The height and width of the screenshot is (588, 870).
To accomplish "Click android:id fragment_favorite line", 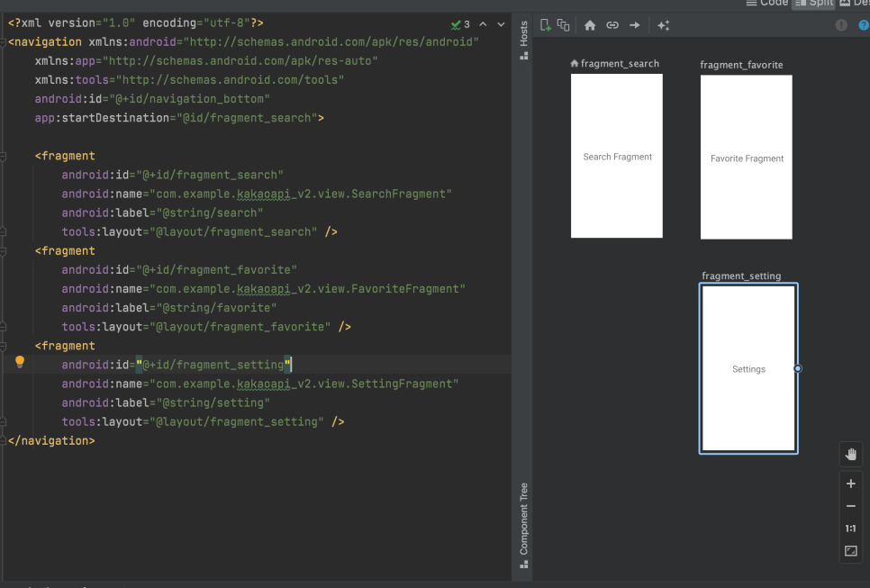I will tap(179, 270).
